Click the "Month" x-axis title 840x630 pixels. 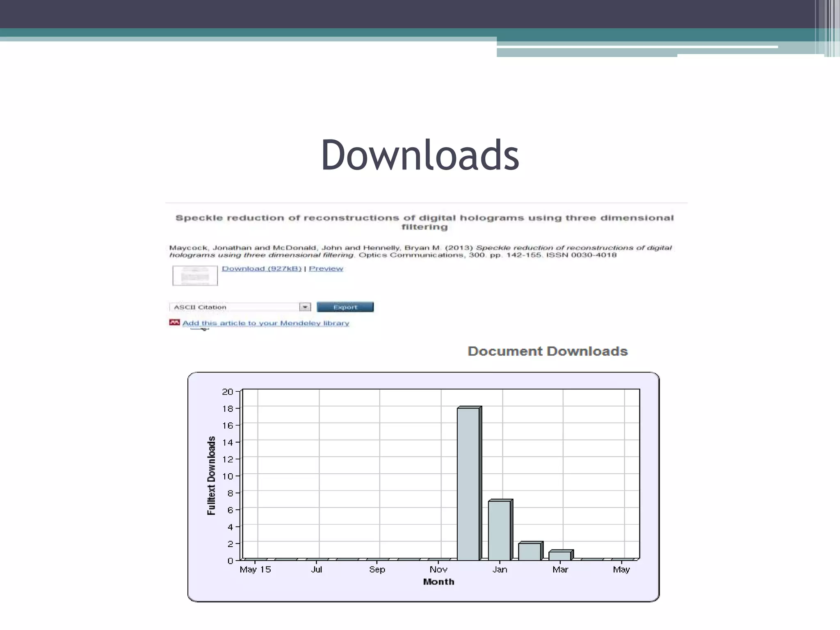tap(438, 582)
